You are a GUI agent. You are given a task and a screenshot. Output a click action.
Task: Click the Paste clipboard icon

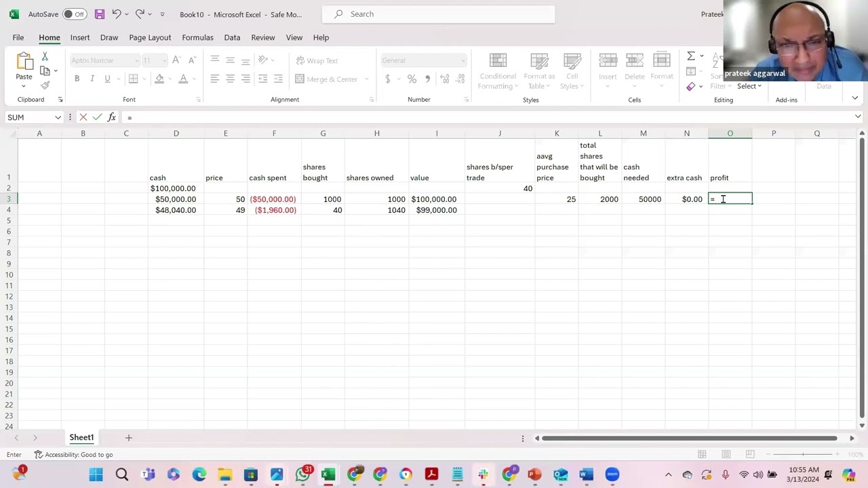[24, 62]
